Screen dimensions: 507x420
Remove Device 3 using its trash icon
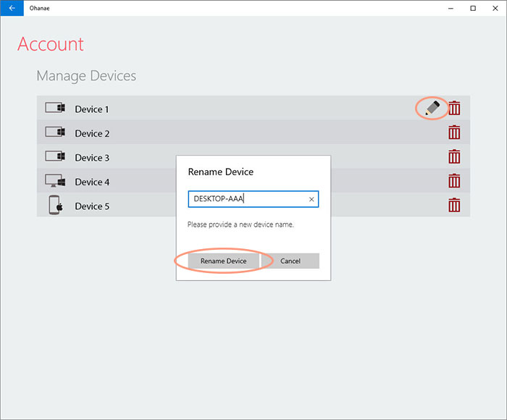[454, 156]
